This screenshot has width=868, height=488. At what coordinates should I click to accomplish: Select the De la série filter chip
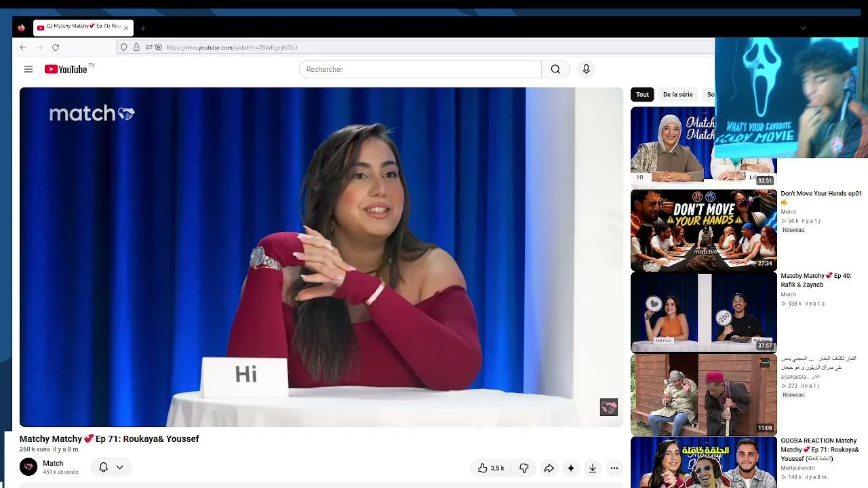pos(678,94)
